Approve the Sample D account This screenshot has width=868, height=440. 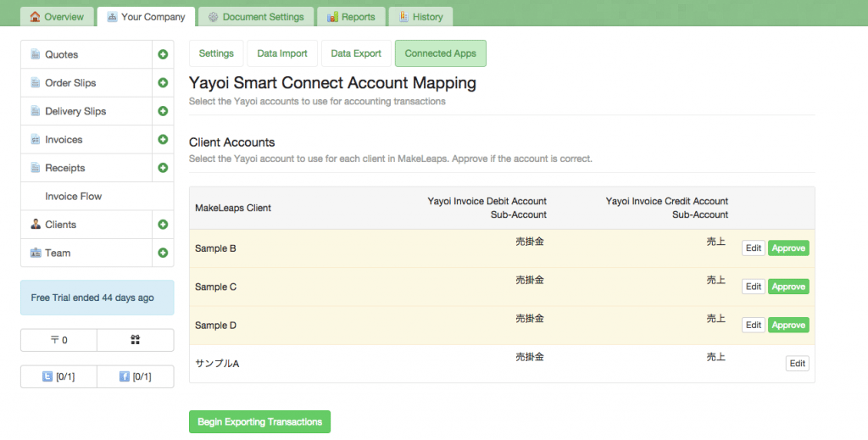click(x=788, y=325)
